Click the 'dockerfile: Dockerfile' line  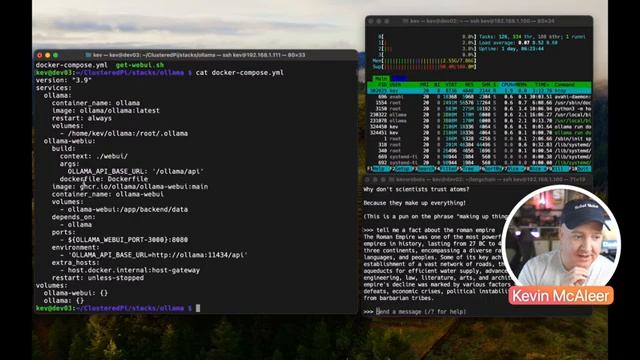click(104, 179)
